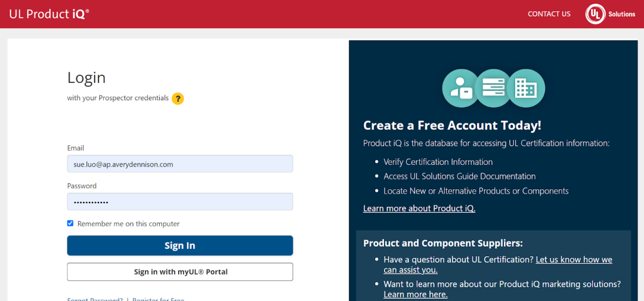Click 'Product and Component Suppliers:' heading

[x=442, y=243]
